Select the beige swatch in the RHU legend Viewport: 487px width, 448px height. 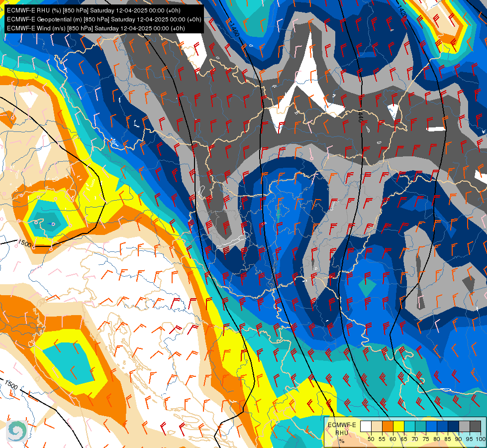pyautogui.click(x=377, y=426)
